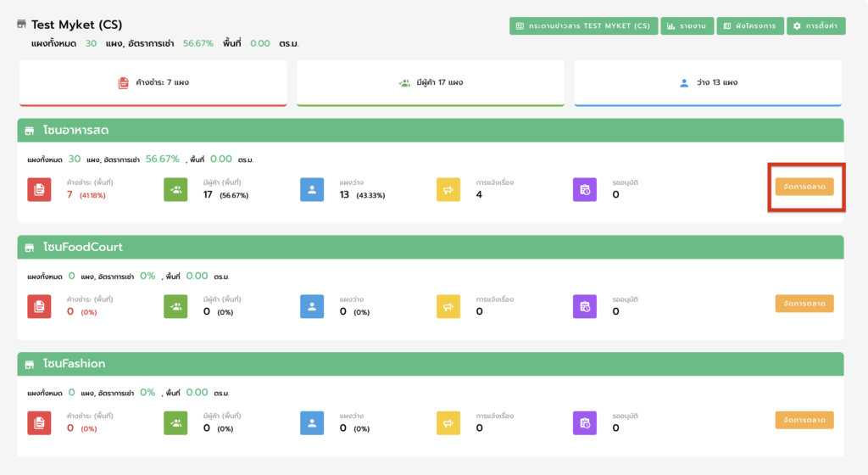Click blue vacant stall icon in โซนFashion
868x475 pixels.
coord(312,423)
